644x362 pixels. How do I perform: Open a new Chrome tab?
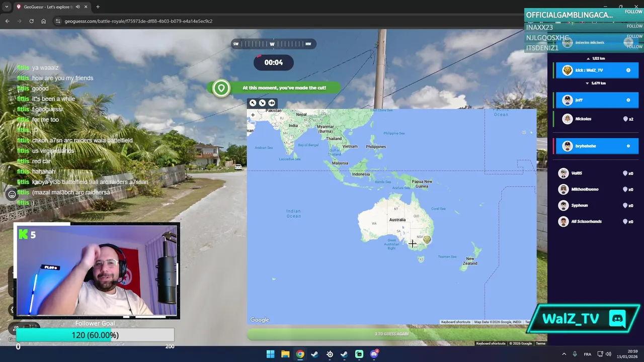pos(98,7)
